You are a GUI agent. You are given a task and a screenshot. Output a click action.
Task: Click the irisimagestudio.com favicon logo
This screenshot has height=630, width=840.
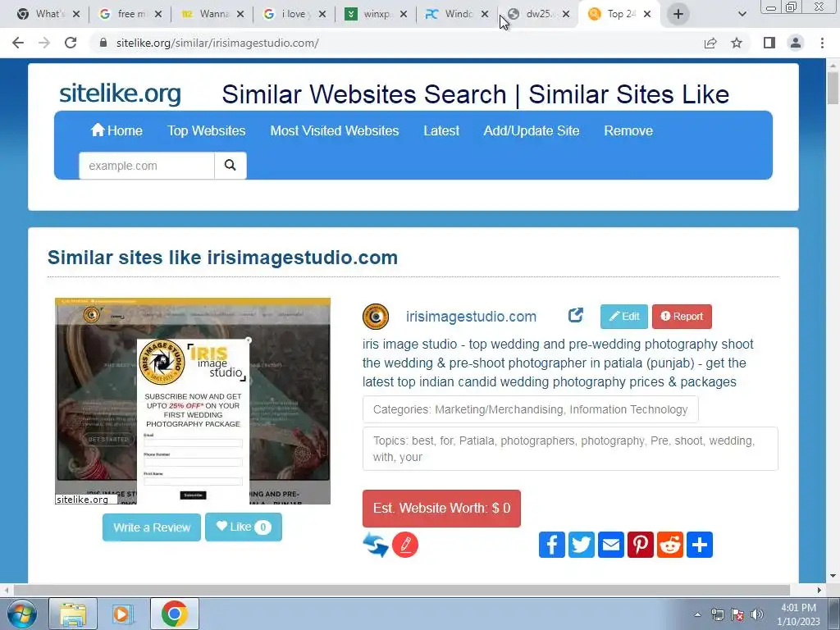point(376,316)
